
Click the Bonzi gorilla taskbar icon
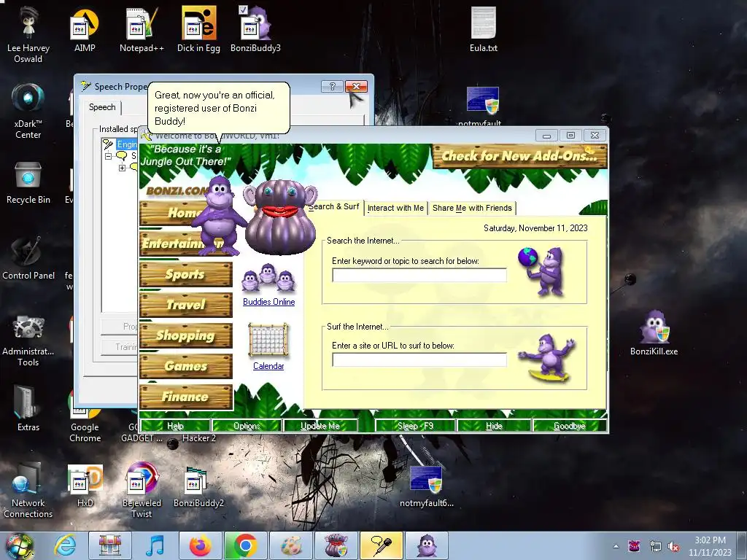426,545
